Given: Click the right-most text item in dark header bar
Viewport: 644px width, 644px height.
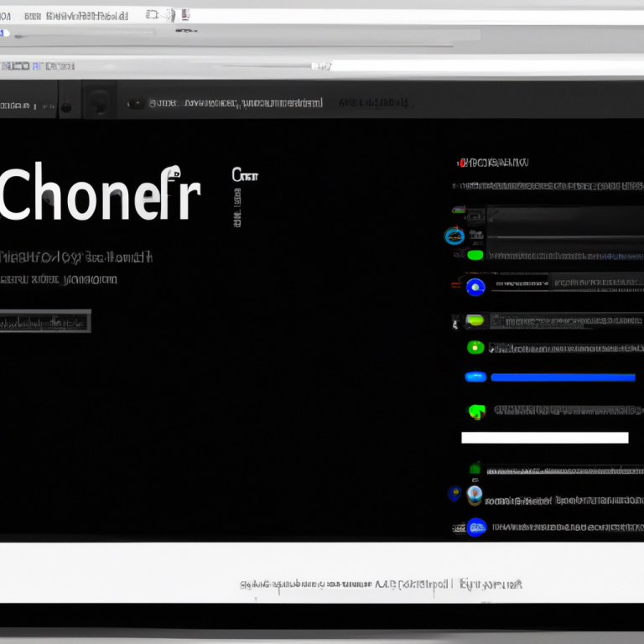Looking at the screenshot, I should 375,103.
